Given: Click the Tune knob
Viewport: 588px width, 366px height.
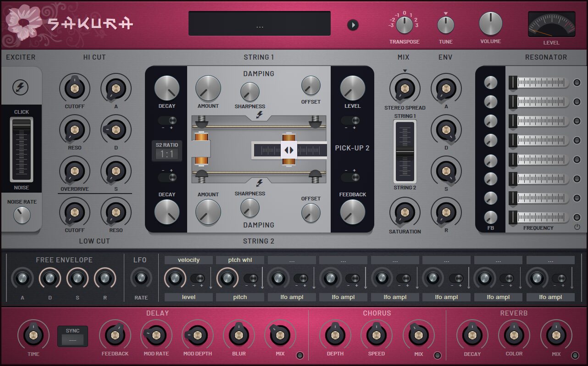Looking at the screenshot, I should coord(446,25).
